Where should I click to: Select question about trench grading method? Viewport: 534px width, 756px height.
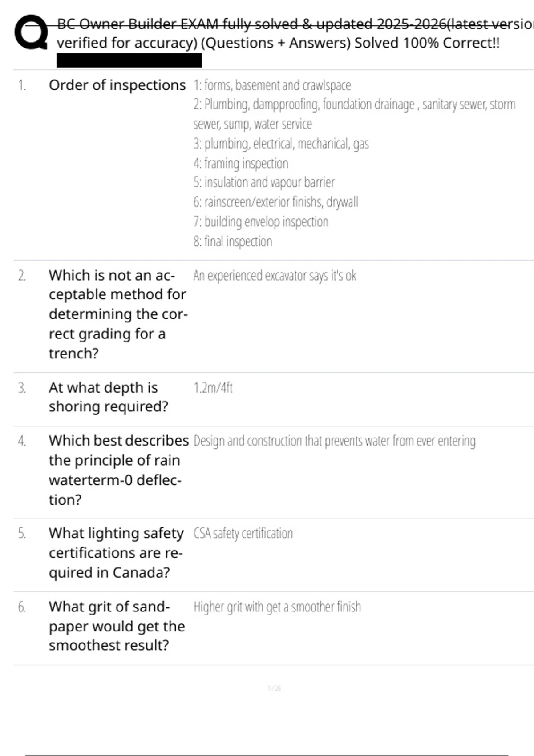(x=117, y=314)
